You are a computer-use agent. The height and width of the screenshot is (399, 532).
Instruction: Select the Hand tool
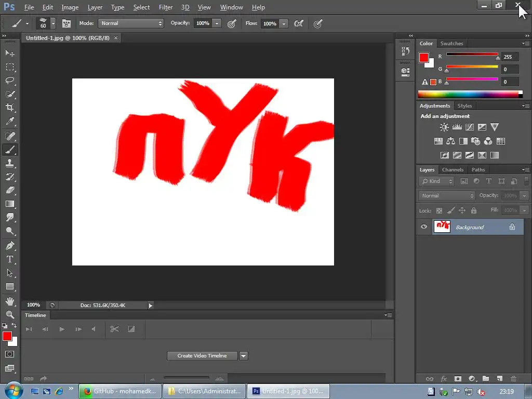tap(10, 301)
